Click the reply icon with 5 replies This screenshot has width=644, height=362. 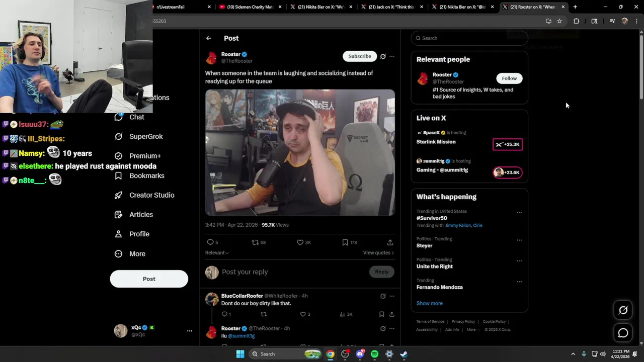click(210, 242)
